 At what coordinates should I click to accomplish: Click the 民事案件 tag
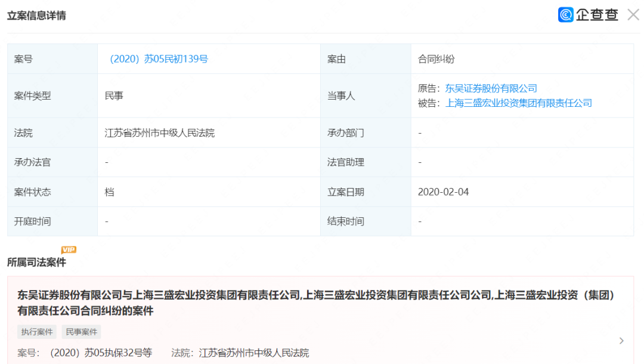pos(81,332)
